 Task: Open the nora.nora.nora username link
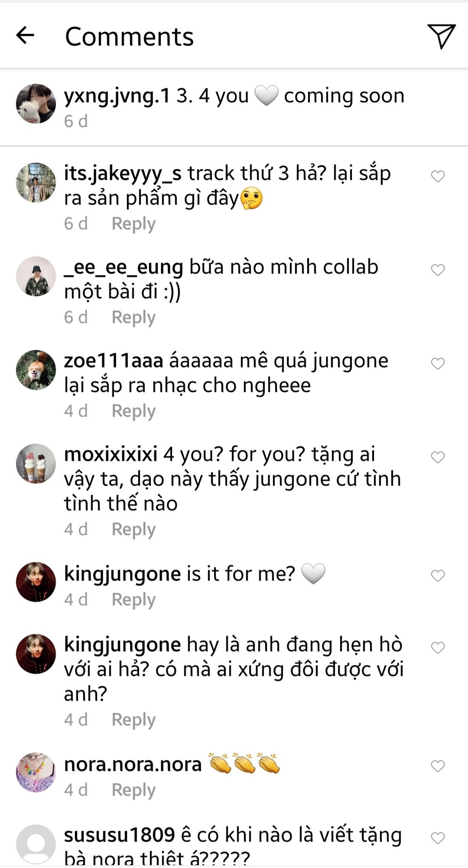[x=133, y=764]
